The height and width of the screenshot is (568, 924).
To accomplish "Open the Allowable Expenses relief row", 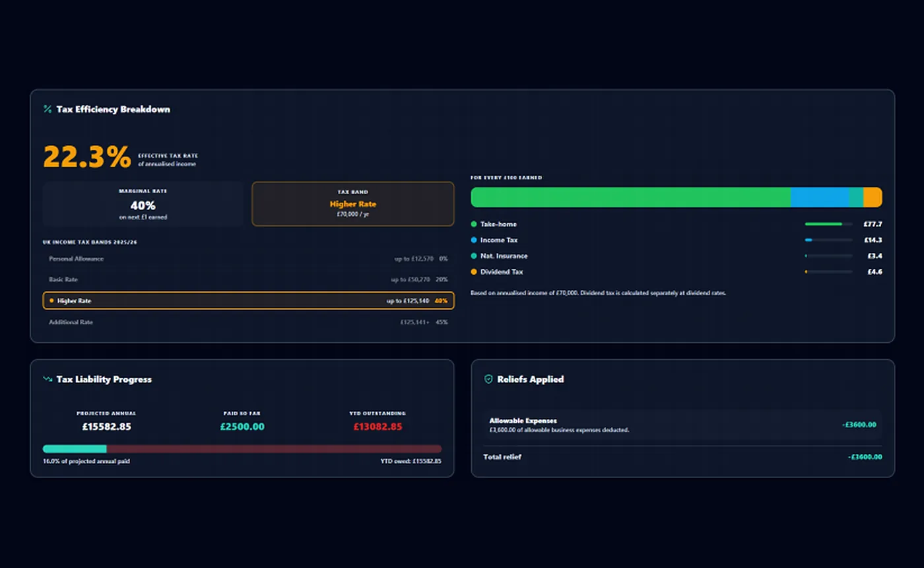I will [682, 425].
